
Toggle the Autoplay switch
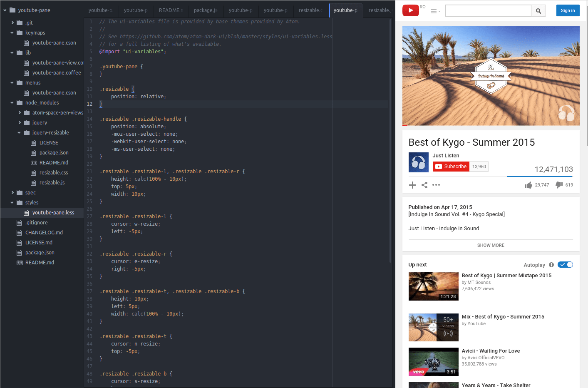click(x=566, y=265)
